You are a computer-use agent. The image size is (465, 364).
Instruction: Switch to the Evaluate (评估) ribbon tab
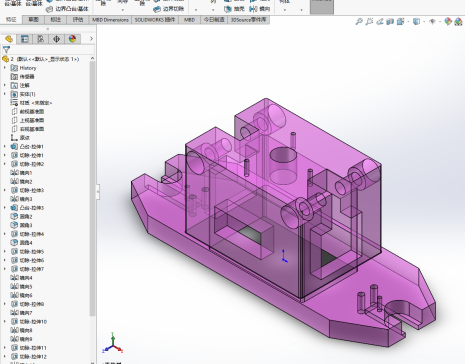[78, 20]
